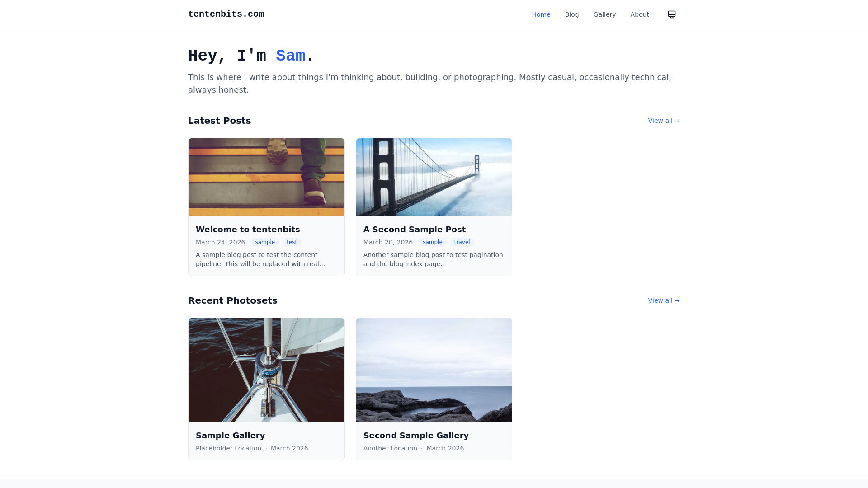Screen dimensions: 868x488
Task: Open the Gallery nav item
Action: coord(604,14)
